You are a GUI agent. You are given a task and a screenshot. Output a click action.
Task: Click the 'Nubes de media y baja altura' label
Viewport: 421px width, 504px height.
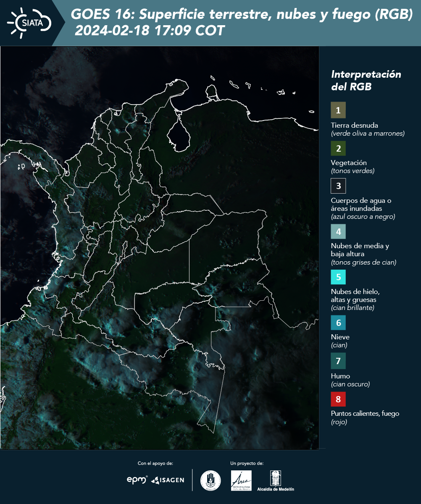click(x=360, y=250)
